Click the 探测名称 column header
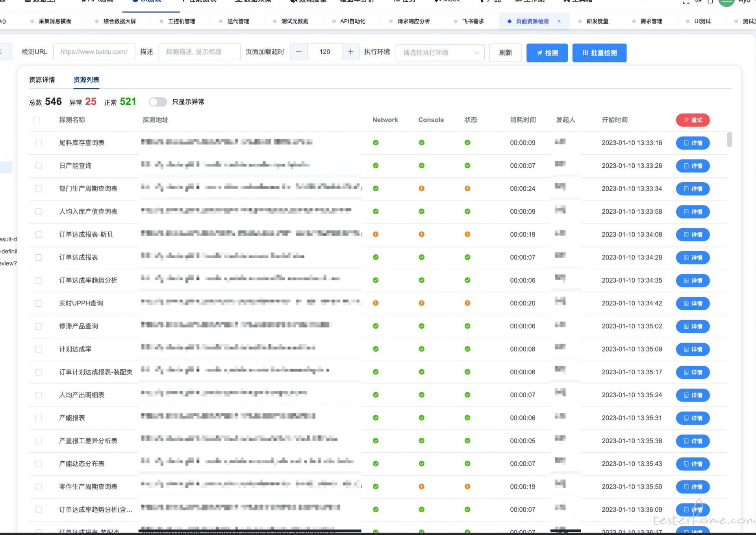Screen dimensions: 756x535 coord(72,120)
